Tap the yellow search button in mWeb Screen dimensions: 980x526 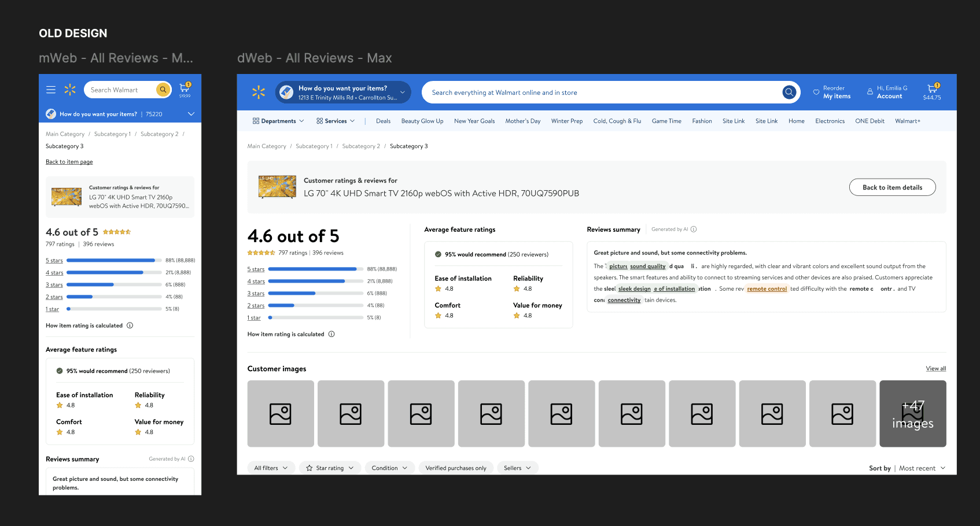(163, 90)
